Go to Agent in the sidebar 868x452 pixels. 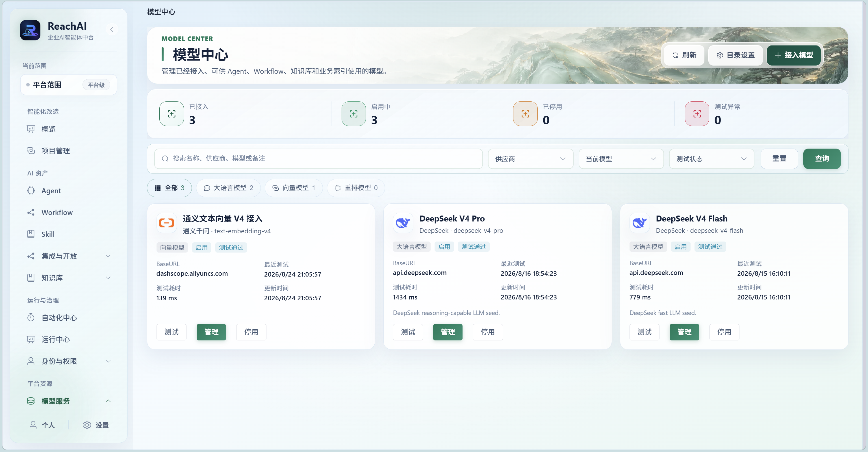tap(69, 191)
